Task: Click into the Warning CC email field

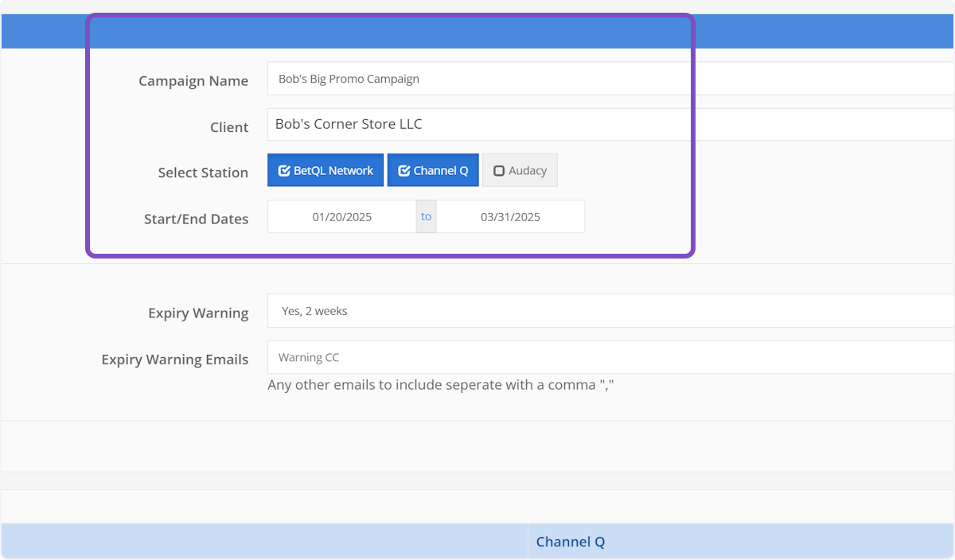Action: 610,357
